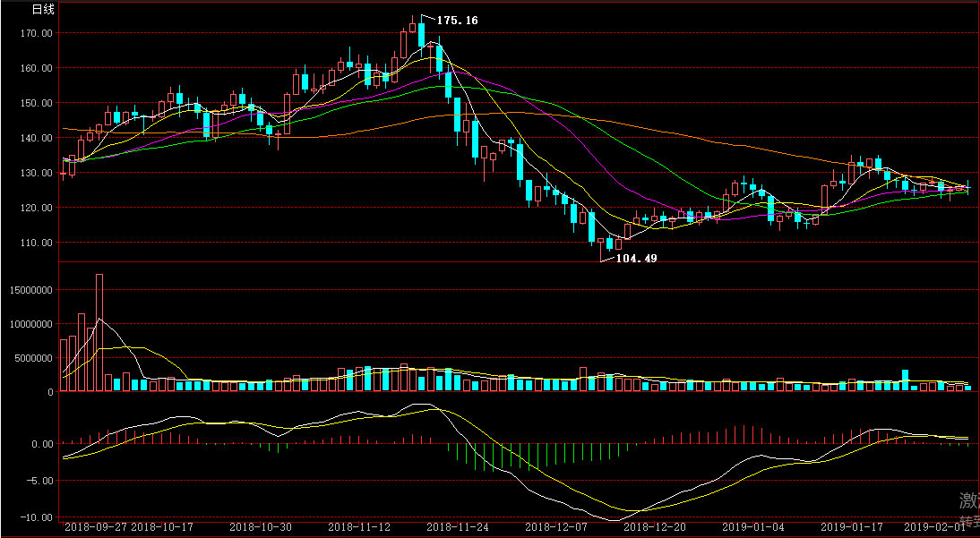Select the 2019-01-04 date label
Screen dimensions: 980x538
pyautogui.click(x=753, y=527)
